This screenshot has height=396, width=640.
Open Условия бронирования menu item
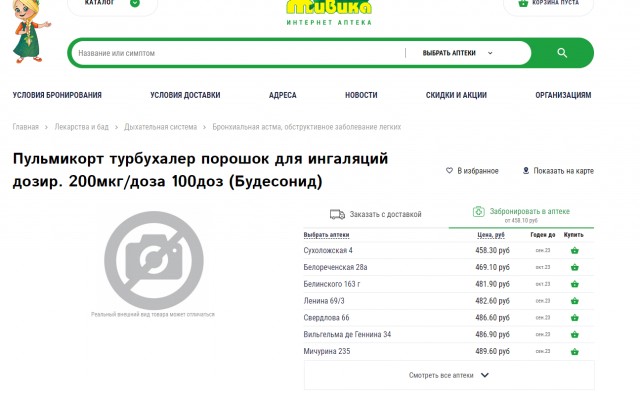pos(57,95)
